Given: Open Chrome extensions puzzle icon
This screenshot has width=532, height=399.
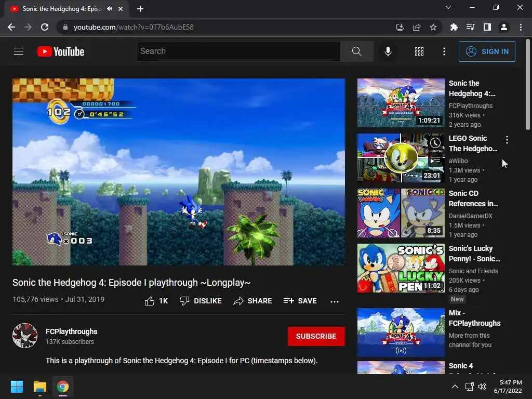Looking at the screenshot, I should pos(454,27).
